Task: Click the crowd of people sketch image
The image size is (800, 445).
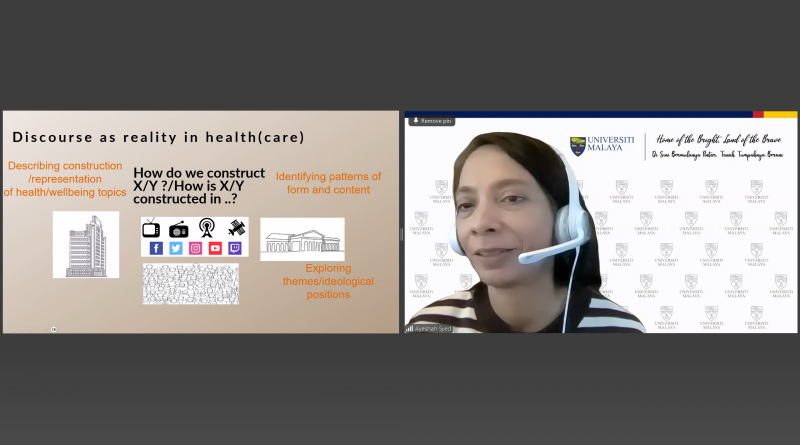Action: pos(191,284)
